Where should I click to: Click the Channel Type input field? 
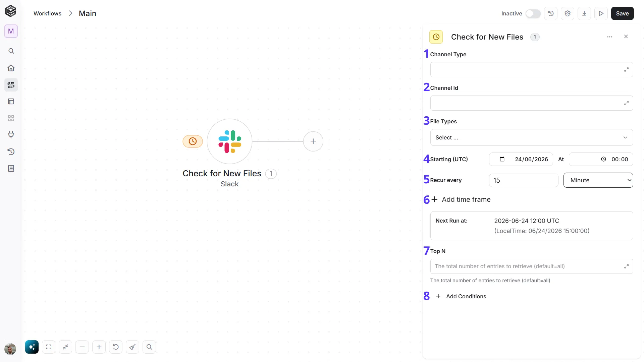coord(532,70)
